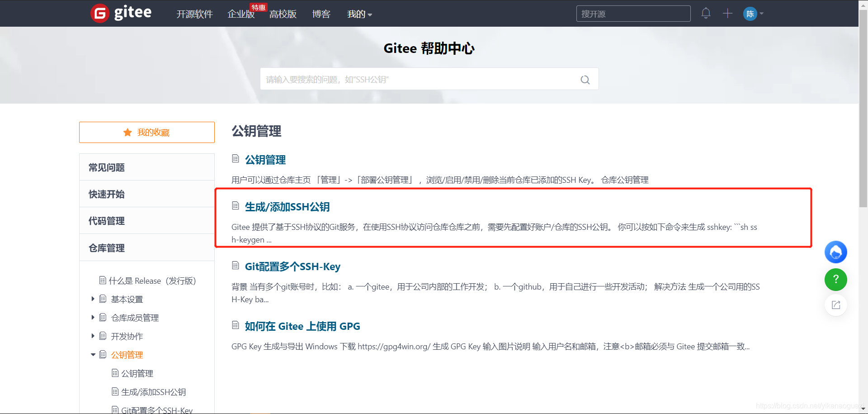The image size is (868, 414).
Task: Click the 我的收藏 button
Action: (x=147, y=132)
